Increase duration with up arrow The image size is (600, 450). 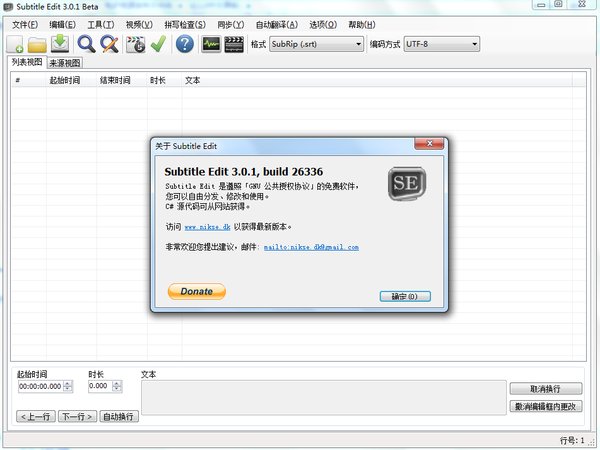point(117,383)
